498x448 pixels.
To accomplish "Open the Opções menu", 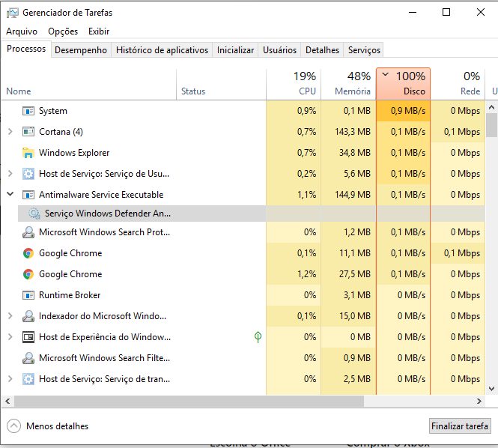I will pos(63,31).
